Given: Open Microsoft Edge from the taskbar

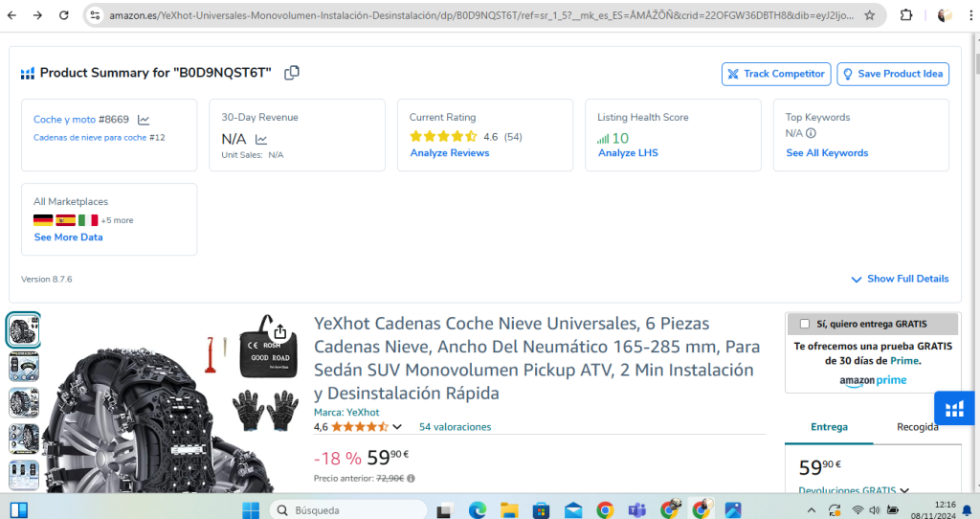Looking at the screenshot, I should pos(478,509).
